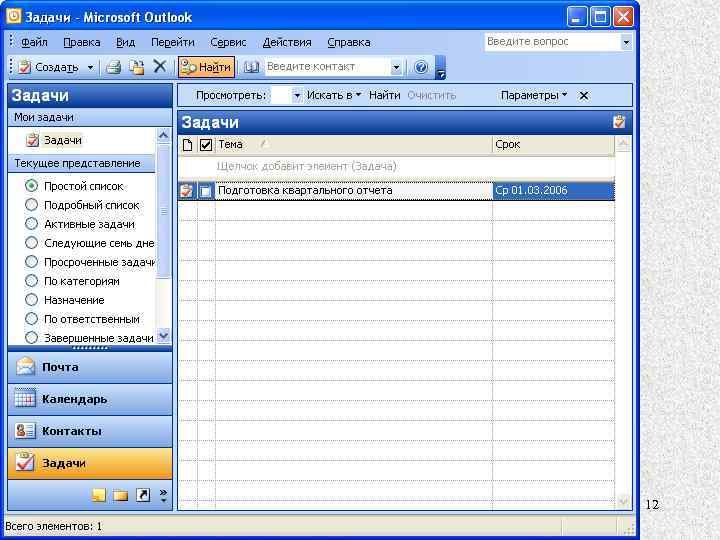The height and width of the screenshot is (540, 720).
Task: Sort by Тема column header
Action: click(354, 145)
